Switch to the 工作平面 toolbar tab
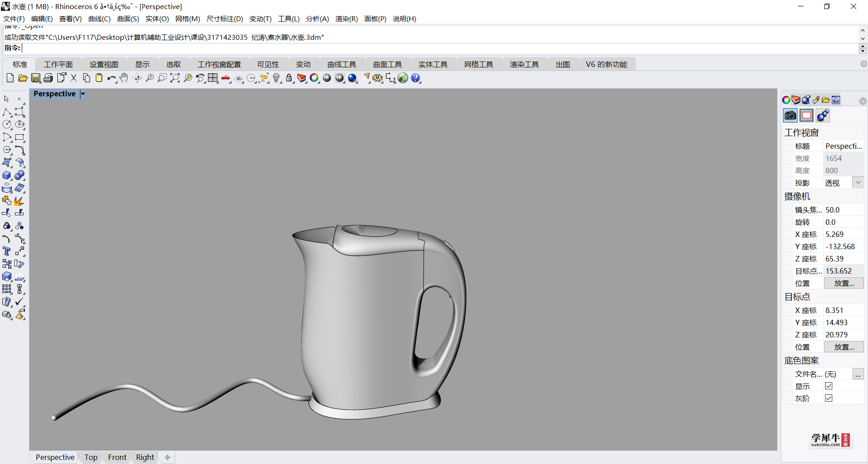Image resolution: width=868 pixels, height=464 pixels. click(x=58, y=64)
